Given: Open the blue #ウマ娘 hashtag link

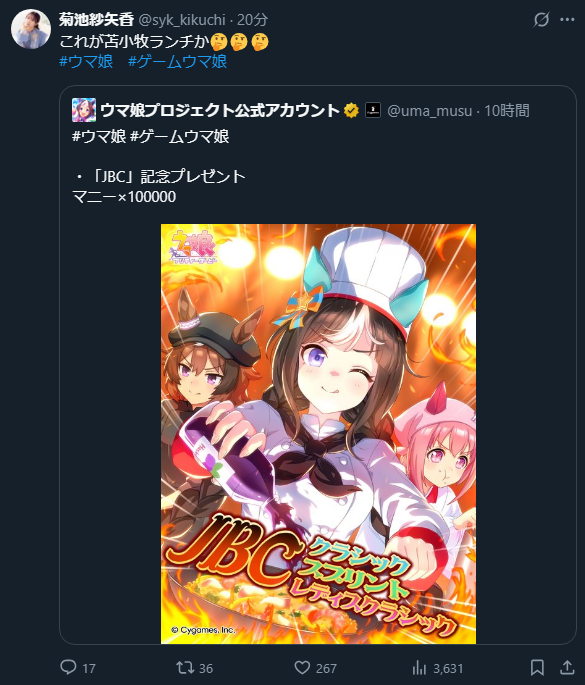Looking at the screenshot, I should (x=86, y=61).
